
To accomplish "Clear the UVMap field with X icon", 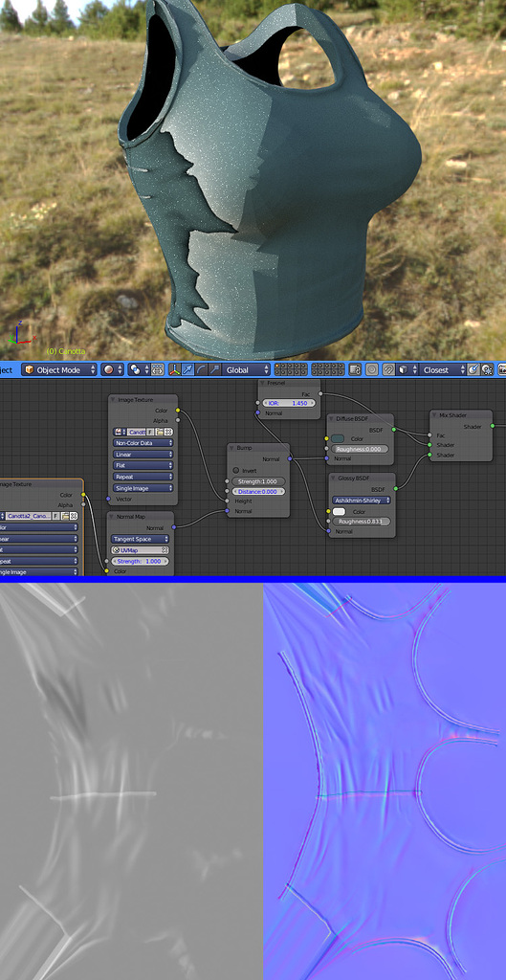I will coord(165,550).
